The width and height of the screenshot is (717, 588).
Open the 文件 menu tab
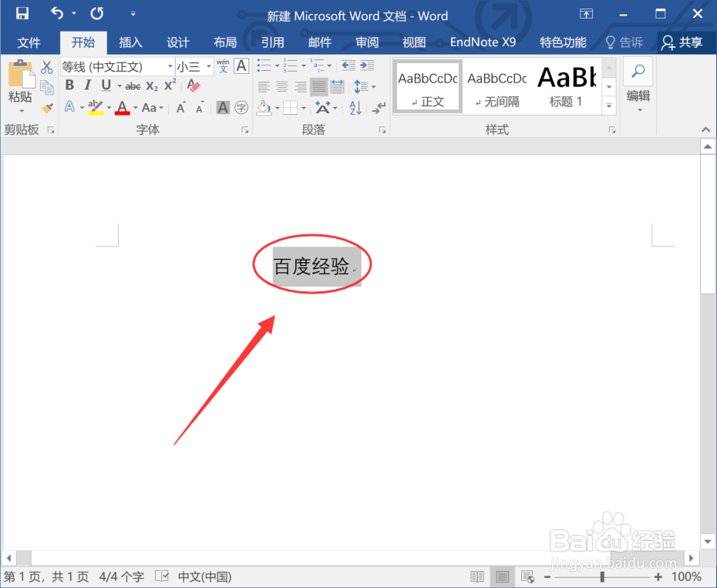coord(29,42)
